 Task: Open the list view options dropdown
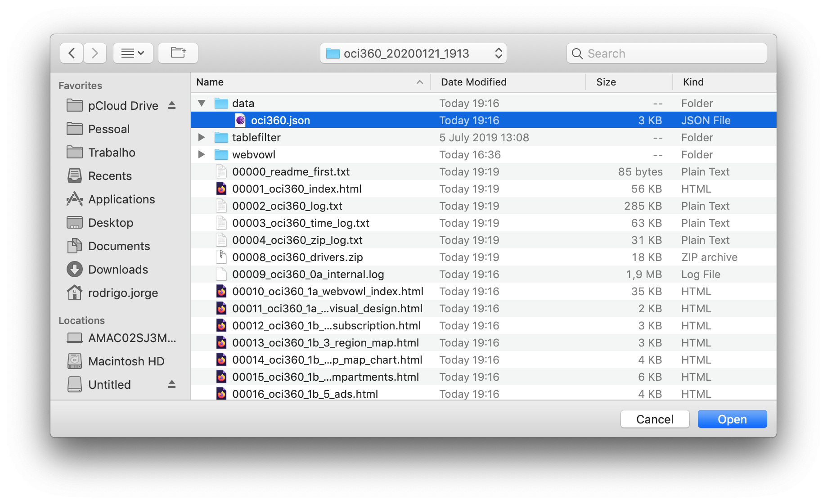(x=133, y=53)
